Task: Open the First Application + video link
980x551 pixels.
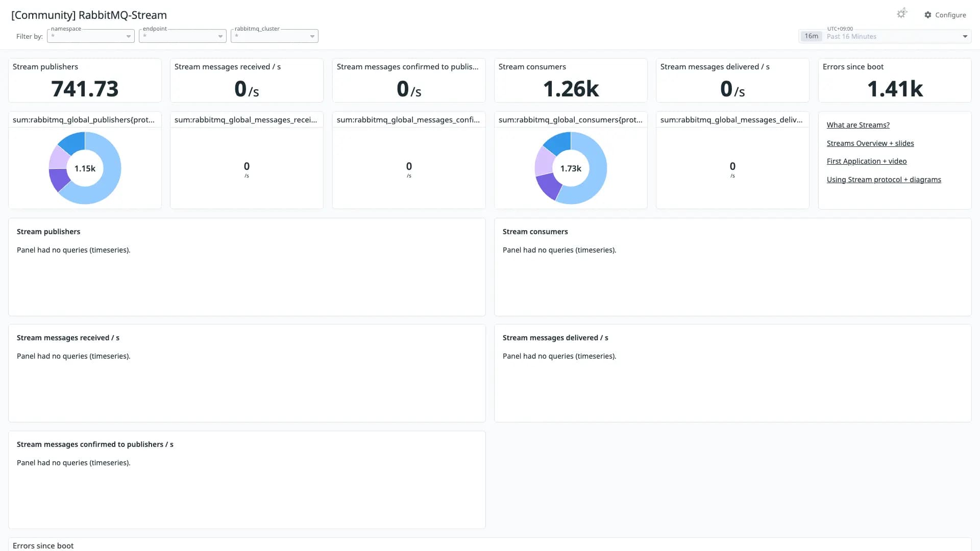Action: [x=867, y=161]
